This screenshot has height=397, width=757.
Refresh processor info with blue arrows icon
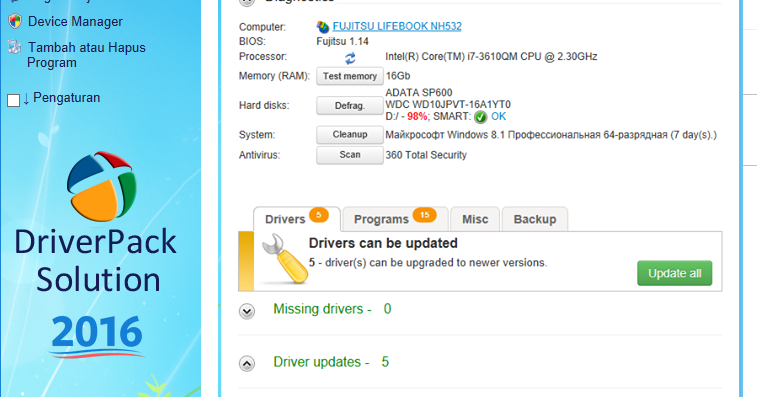pyautogui.click(x=350, y=58)
